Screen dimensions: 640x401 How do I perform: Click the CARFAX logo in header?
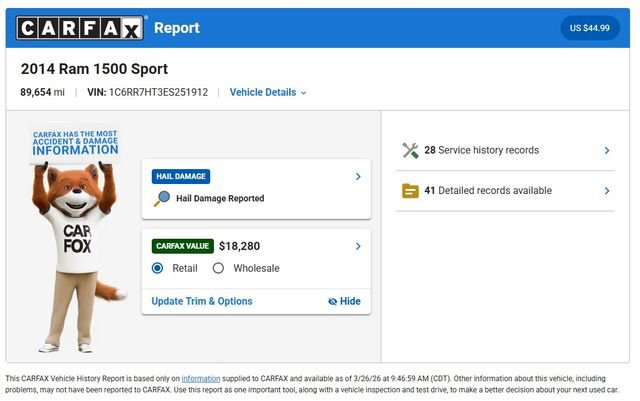click(80, 28)
